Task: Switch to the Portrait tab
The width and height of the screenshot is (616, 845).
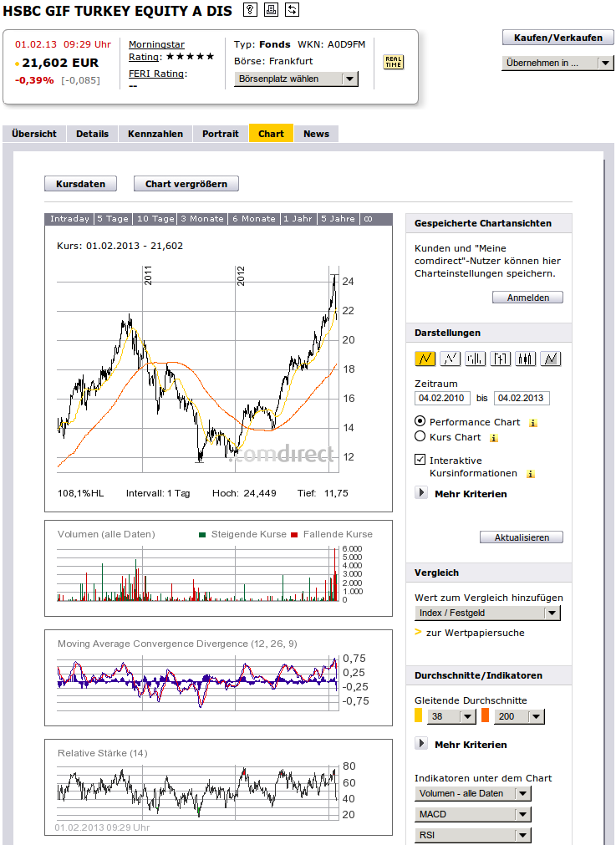Action: 221,134
